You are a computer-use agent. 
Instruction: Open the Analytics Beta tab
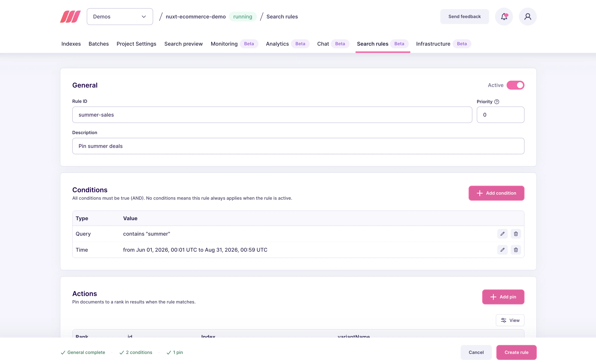coord(277,44)
